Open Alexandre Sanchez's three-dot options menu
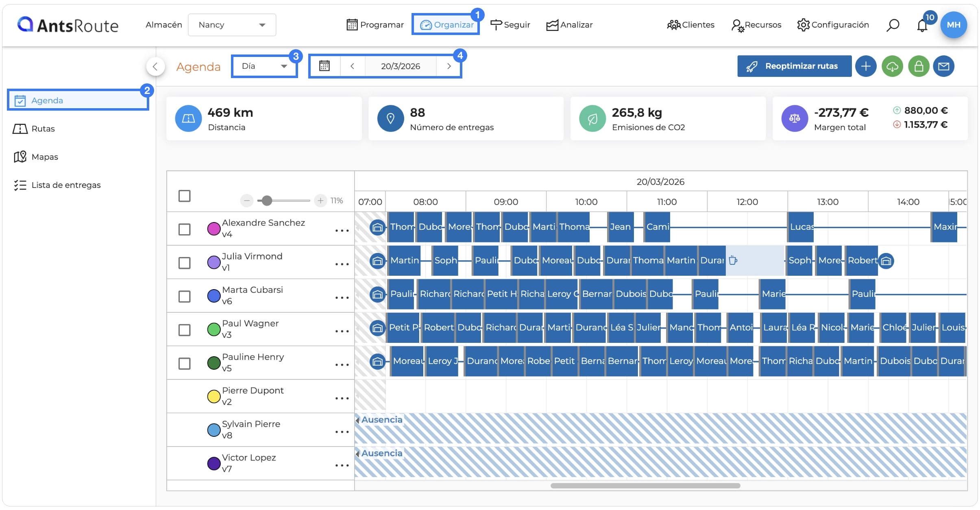Viewport: 980px width, 510px height. [x=342, y=230]
